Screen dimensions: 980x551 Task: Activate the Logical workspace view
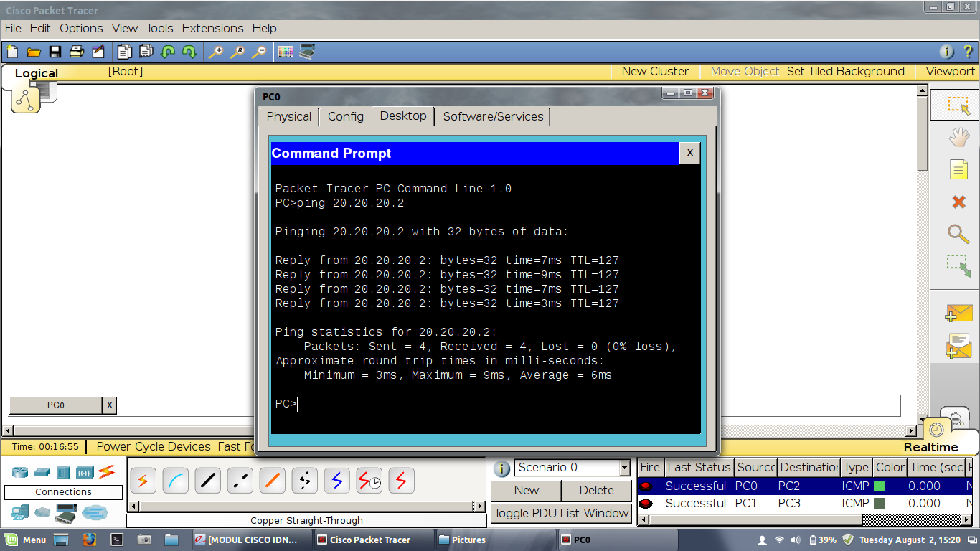coord(36,73)
